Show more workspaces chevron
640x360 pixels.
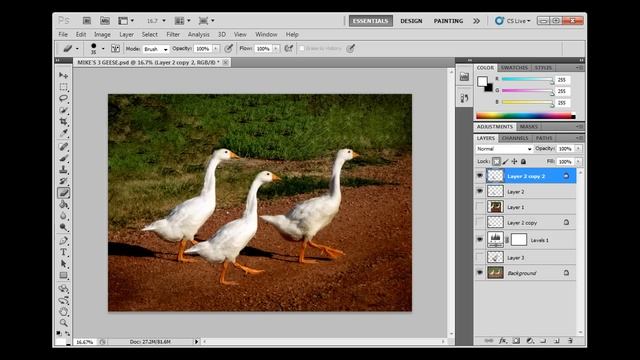coord(476,21)
